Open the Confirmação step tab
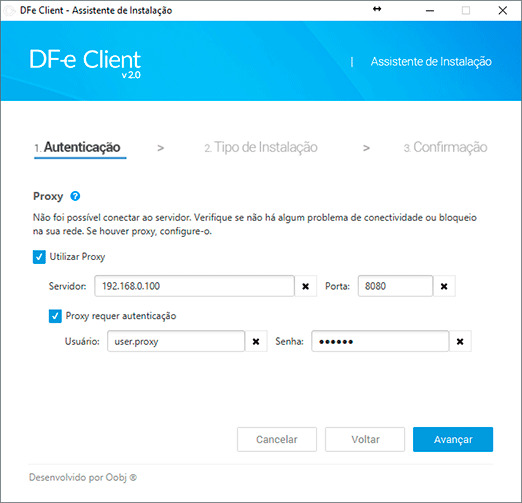Screen dimensions: 522x503 point(445,147)
